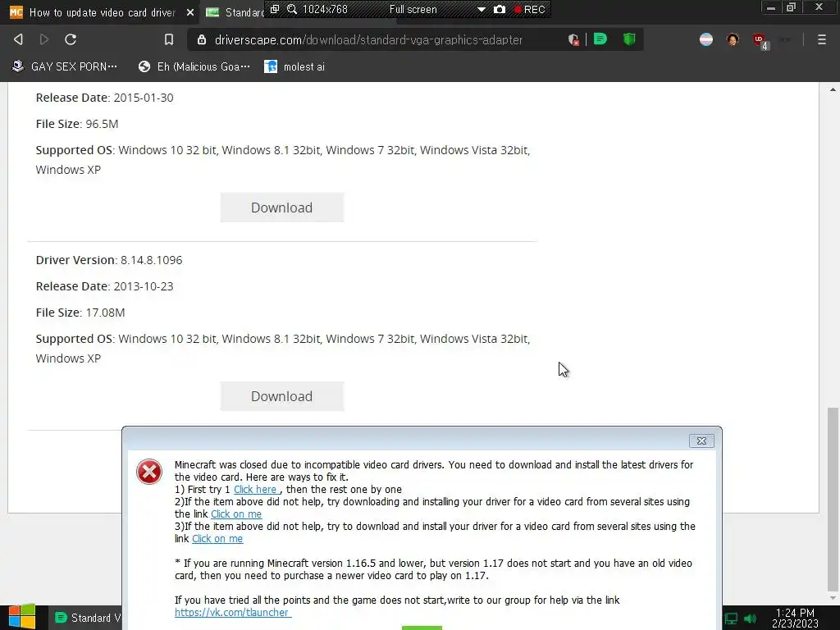Click the forward navigation arrow
Viewport: 840px width, 630px height.
click(44, 39)
